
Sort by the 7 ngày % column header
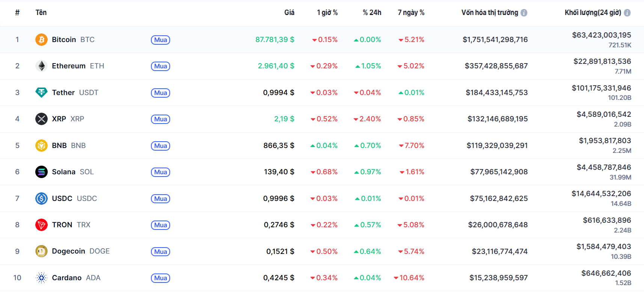pyautogui.click(x=411, y=13)
